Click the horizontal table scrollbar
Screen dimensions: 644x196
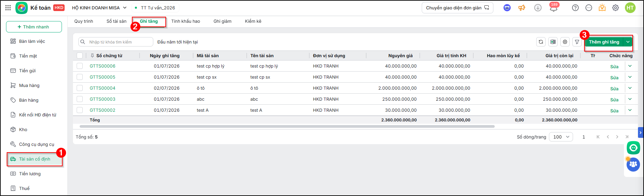pos(287,126)
